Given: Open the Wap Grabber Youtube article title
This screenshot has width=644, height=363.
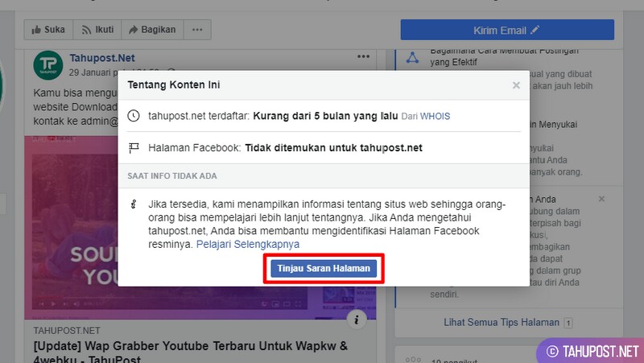Looking at the screenshot, I should tap(191, 353).
